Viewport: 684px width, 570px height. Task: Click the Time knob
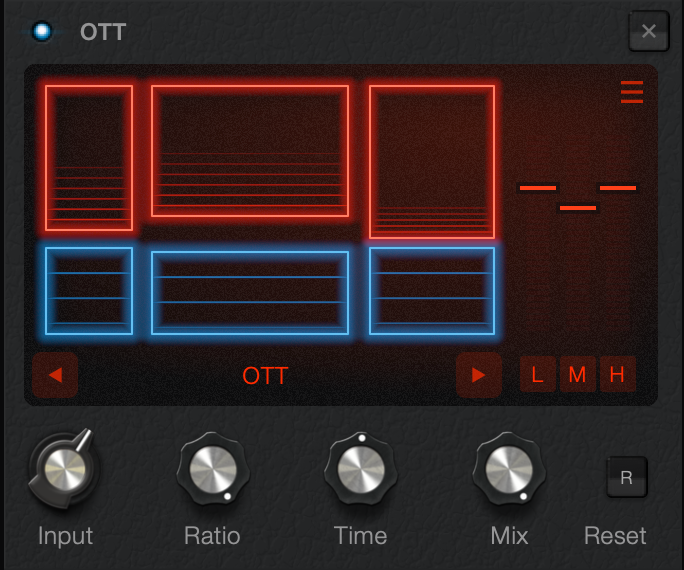(361, 469)
